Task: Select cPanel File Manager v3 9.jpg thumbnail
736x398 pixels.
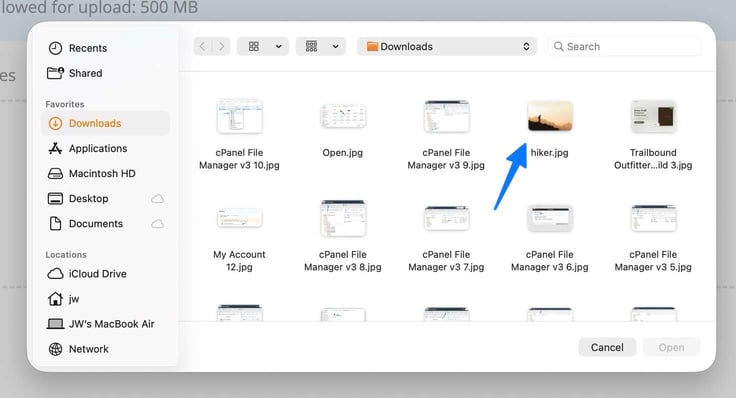Action: tap(446, 116)
